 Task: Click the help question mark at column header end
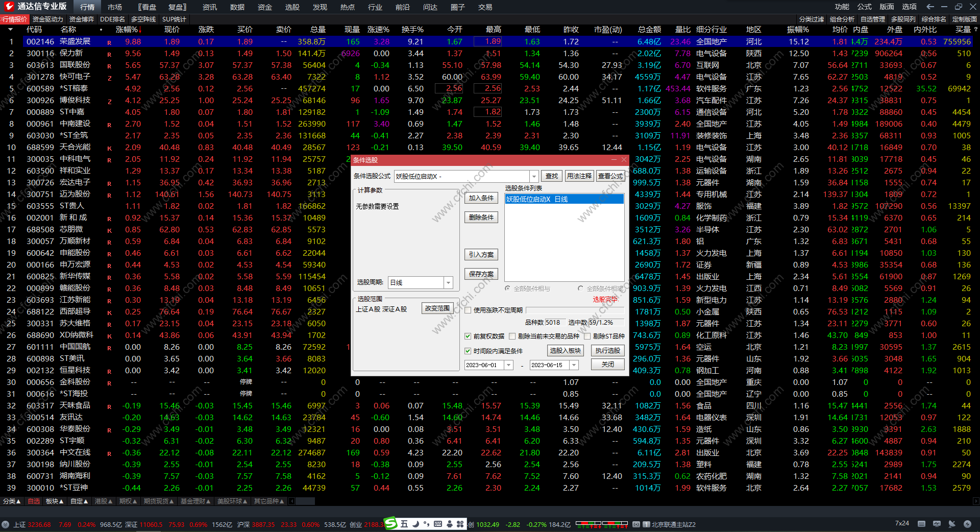coord(975,30)
